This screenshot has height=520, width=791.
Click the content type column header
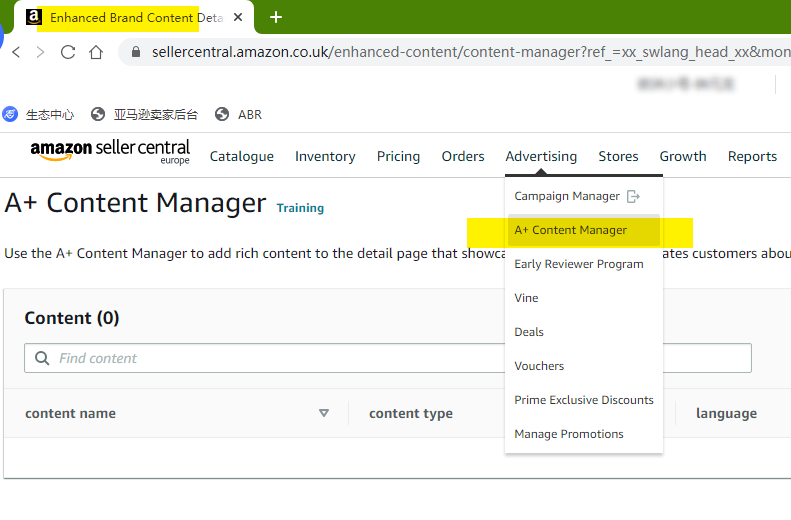pyautogui.click(x=411, y=414)
